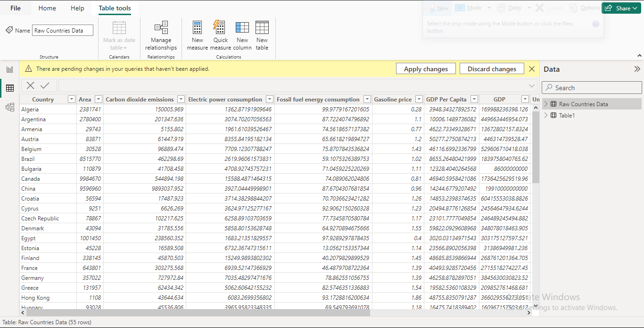Viewport: 644px width, 328px height.
Task: Discard pending query changes
Action: [x=492, y=68]
